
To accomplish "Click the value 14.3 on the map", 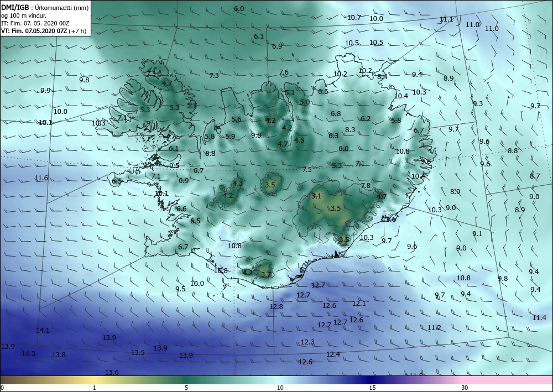I will coord(28,354).
